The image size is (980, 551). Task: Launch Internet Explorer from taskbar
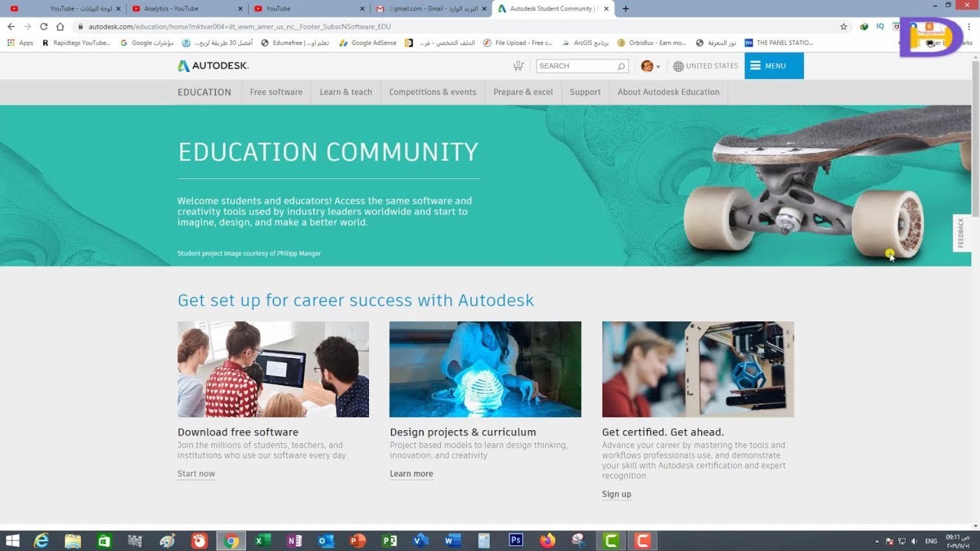pos(41,541)
